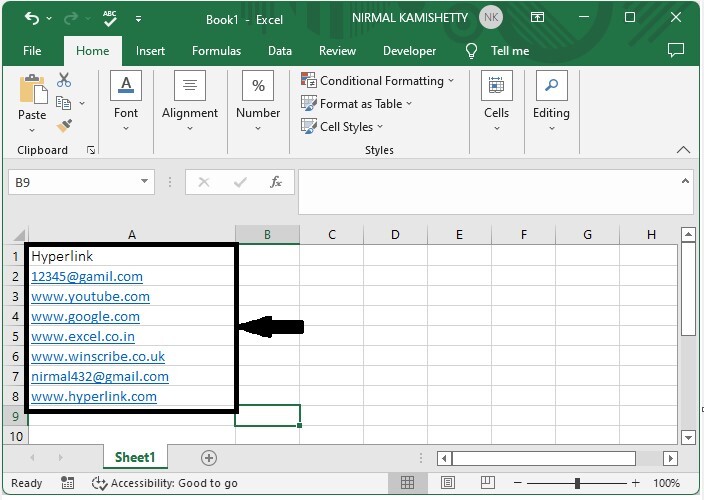Switch to the Data tab
The height and width of the screenshot is (500, 704).
point(280,51)
